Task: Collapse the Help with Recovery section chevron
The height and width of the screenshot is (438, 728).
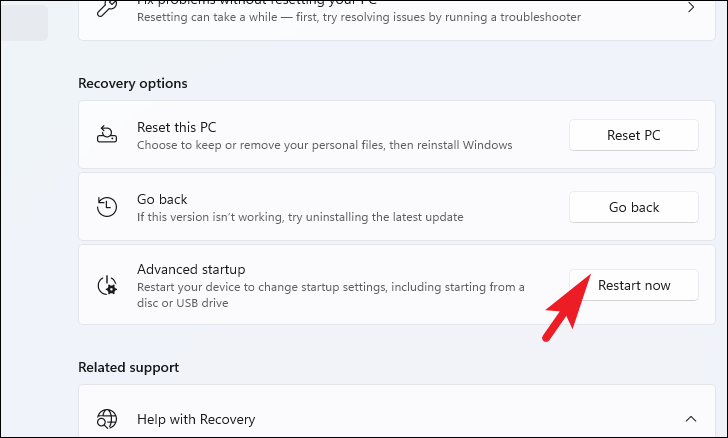Action: coord(691,419)
